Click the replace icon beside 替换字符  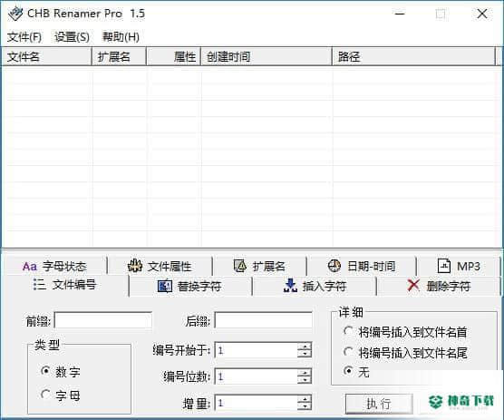click(165, 287)
